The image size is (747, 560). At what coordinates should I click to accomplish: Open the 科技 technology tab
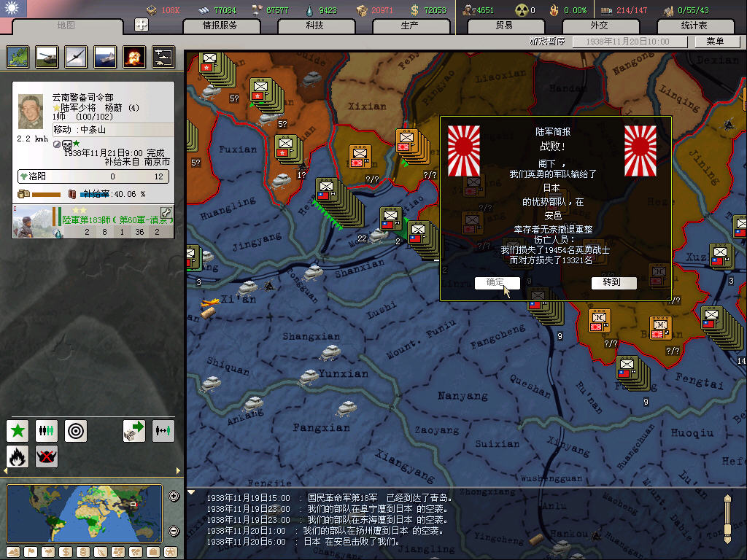(x=314, y=26)
